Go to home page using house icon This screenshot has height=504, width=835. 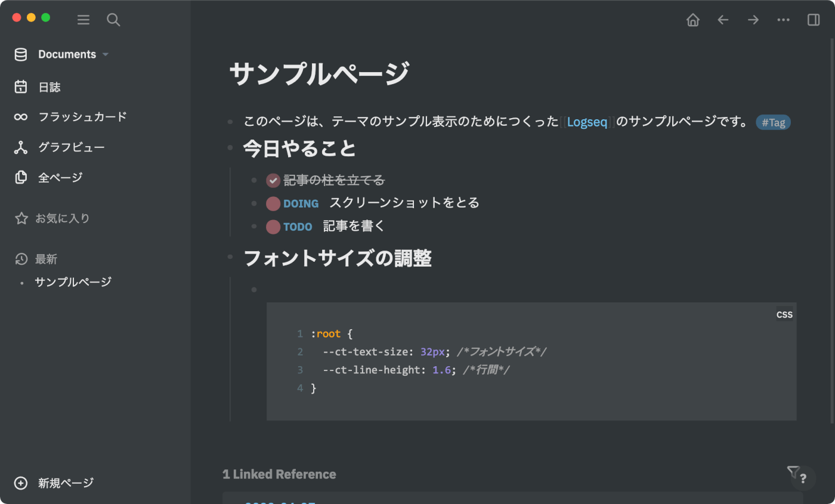(x=693, y=20)
